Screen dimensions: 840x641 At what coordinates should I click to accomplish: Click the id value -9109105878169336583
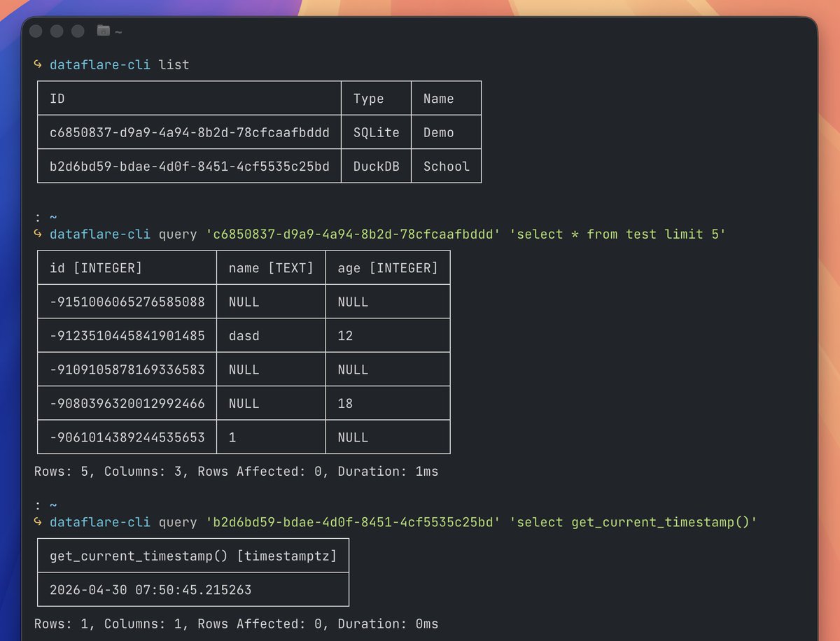127,369
